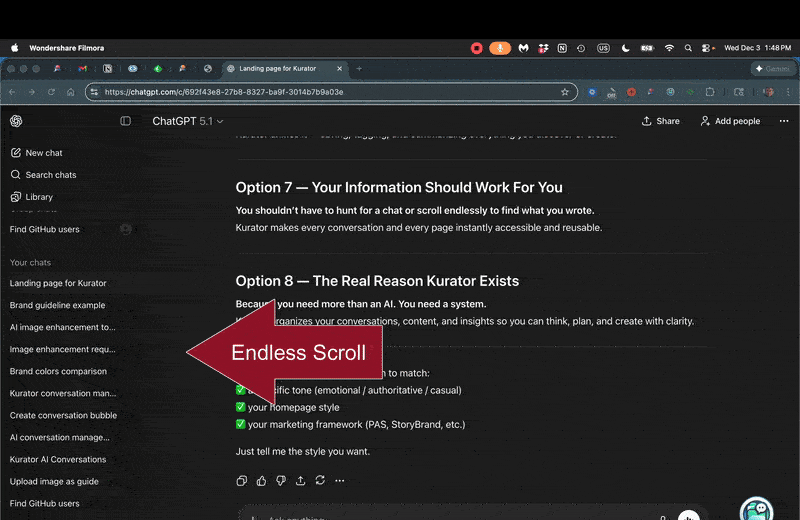Open Spotlight search in menu bar
Image resolution: width=800 pixels, height=520 pixels.
[x=688, y=48]
